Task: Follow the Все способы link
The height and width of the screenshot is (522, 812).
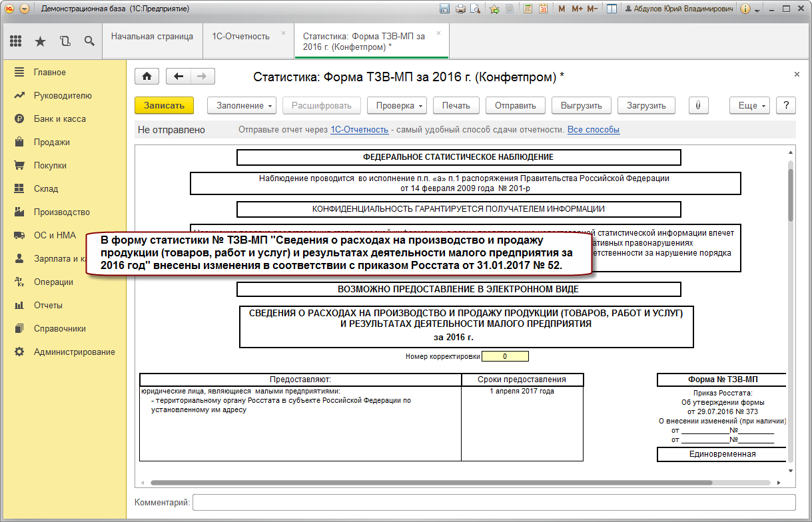Action: (x=593, y=130)
